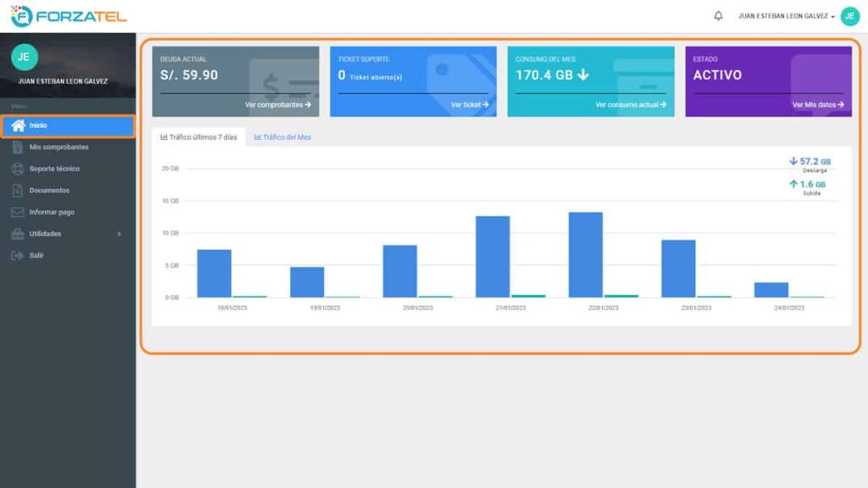
Task: Click the sidebar JE profile avatar
Action: (x=24, y=57)
